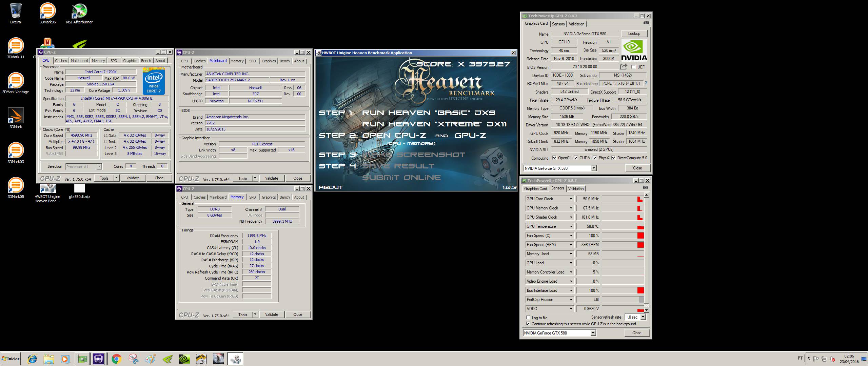Click SUBMIT ONLINE in Heaven Benchmark window

coord(401,178)
